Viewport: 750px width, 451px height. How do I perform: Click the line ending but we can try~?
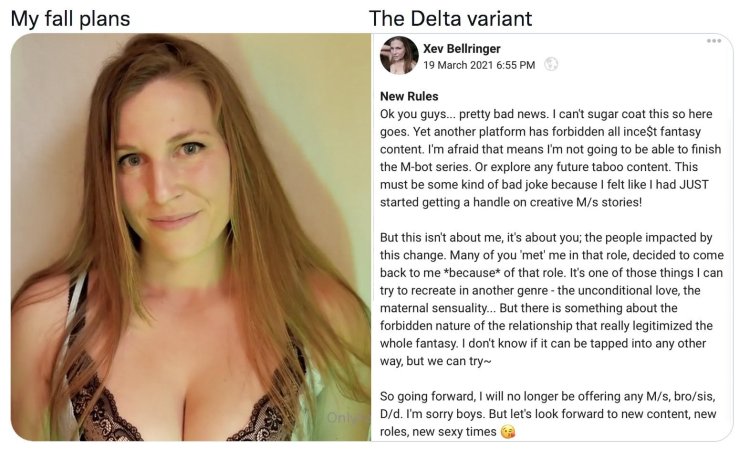click(435, 361)
